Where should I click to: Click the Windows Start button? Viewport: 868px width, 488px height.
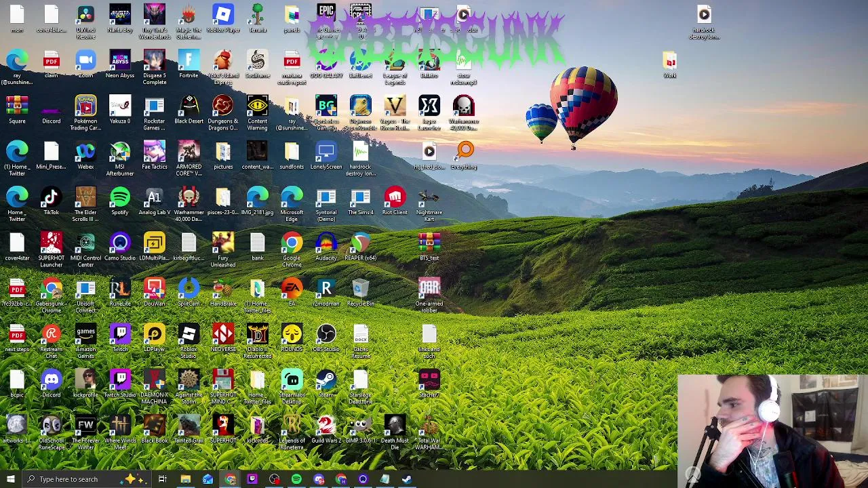coord(10,479)
